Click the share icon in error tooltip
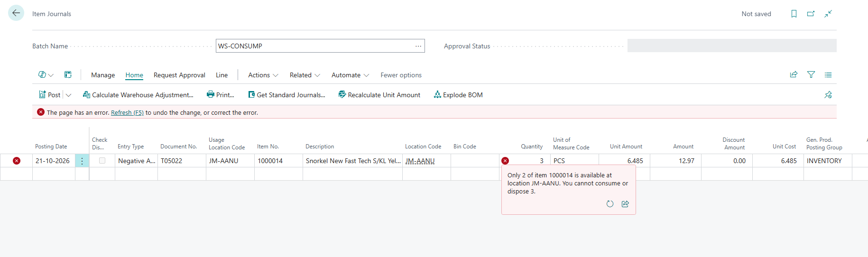The image size is (868, 257). click(625, 204)
